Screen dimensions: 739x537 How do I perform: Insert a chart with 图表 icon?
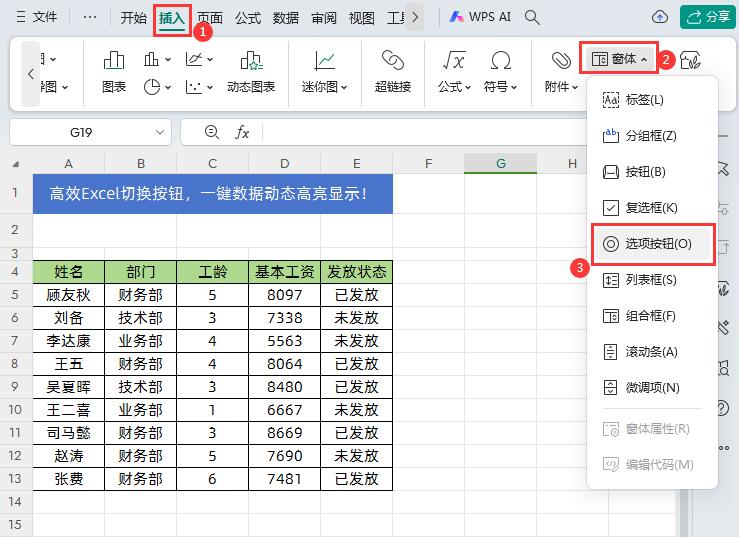tap(114, 72)
